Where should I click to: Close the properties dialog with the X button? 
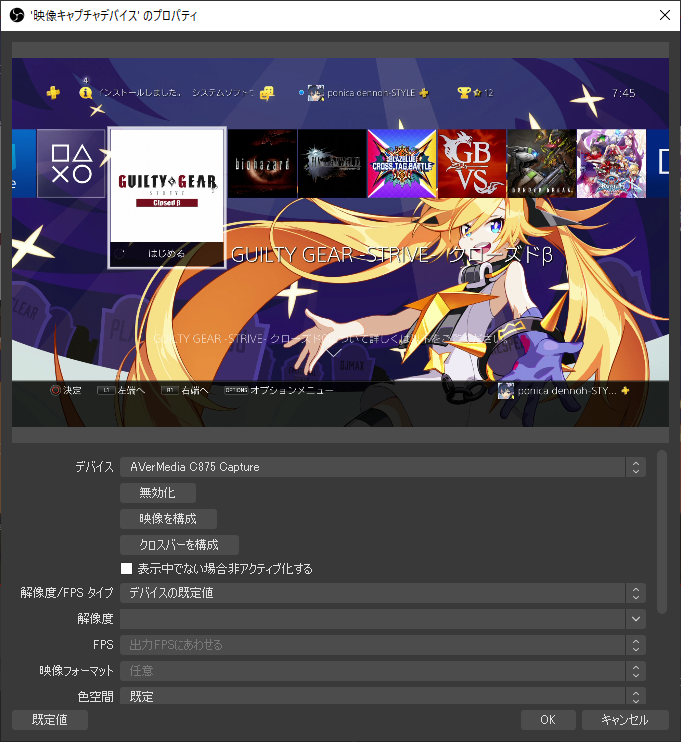(664, 15)
